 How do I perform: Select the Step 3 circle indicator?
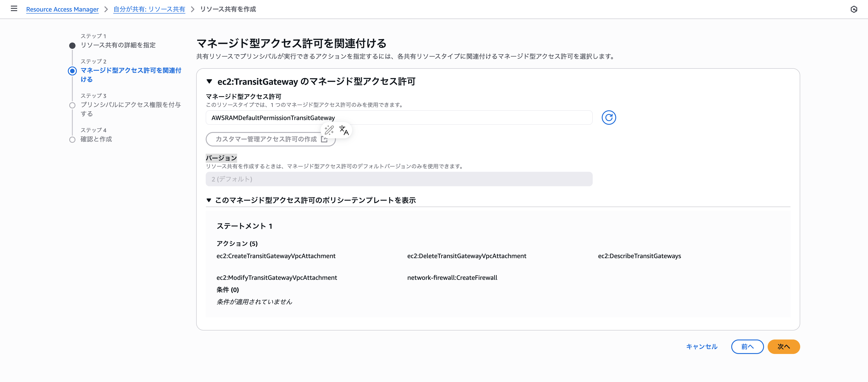[x=72, y=105]
